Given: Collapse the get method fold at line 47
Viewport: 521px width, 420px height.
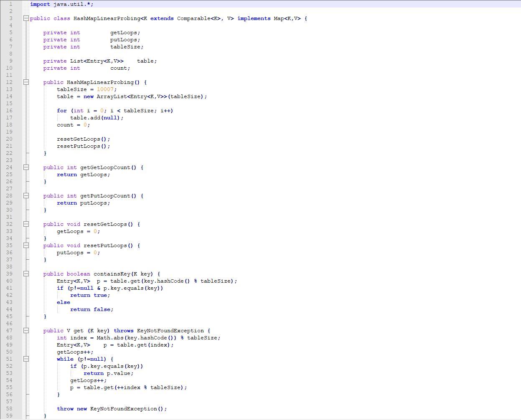Looking at the screenshot, I should 26,330.
